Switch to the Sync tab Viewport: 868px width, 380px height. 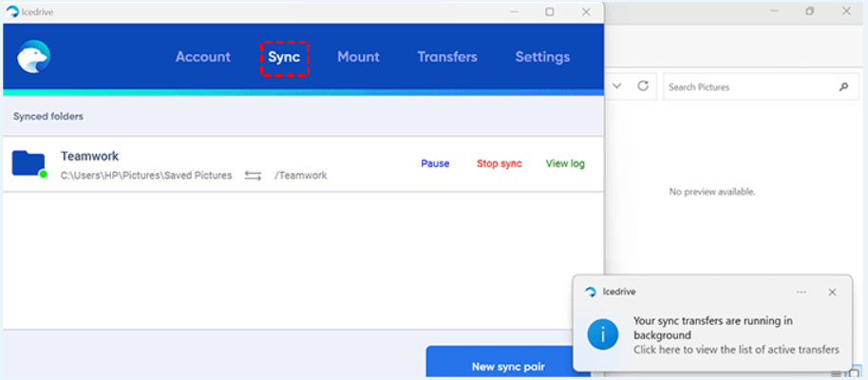coord(284,57)
